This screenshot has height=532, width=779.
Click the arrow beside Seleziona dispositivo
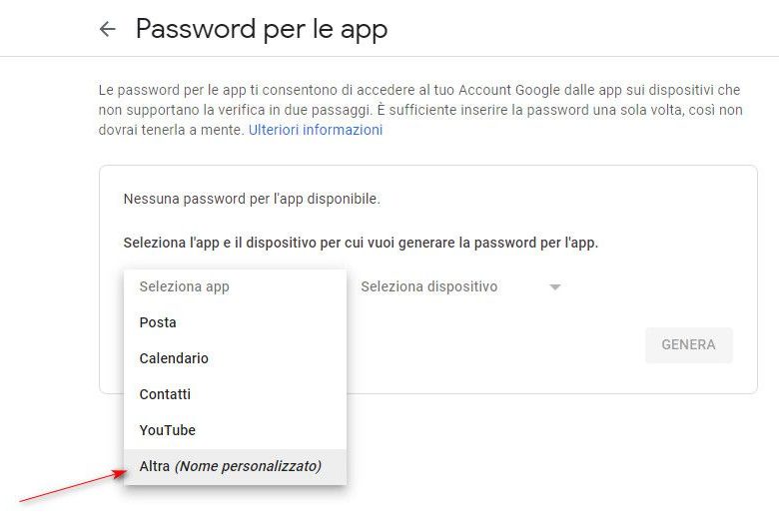555,287
